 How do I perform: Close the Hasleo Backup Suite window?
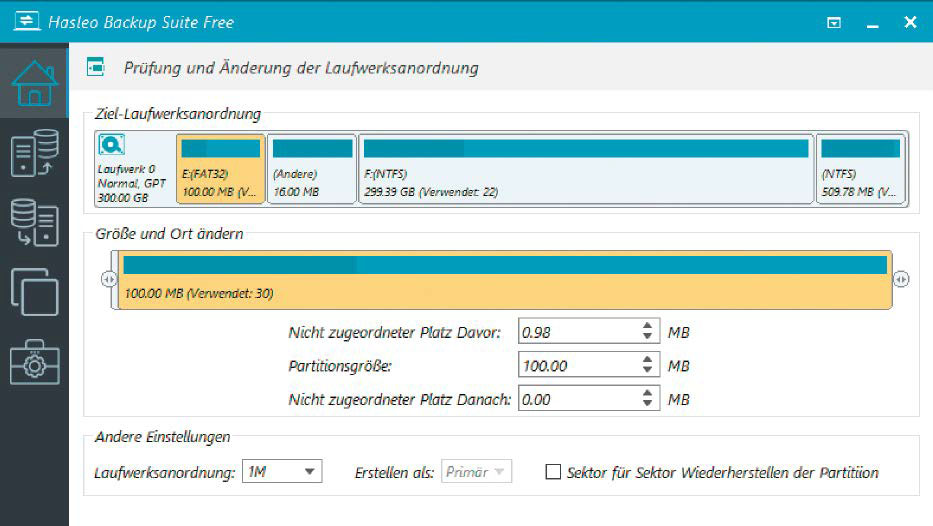pyautogui.click(x=910, y=22)
